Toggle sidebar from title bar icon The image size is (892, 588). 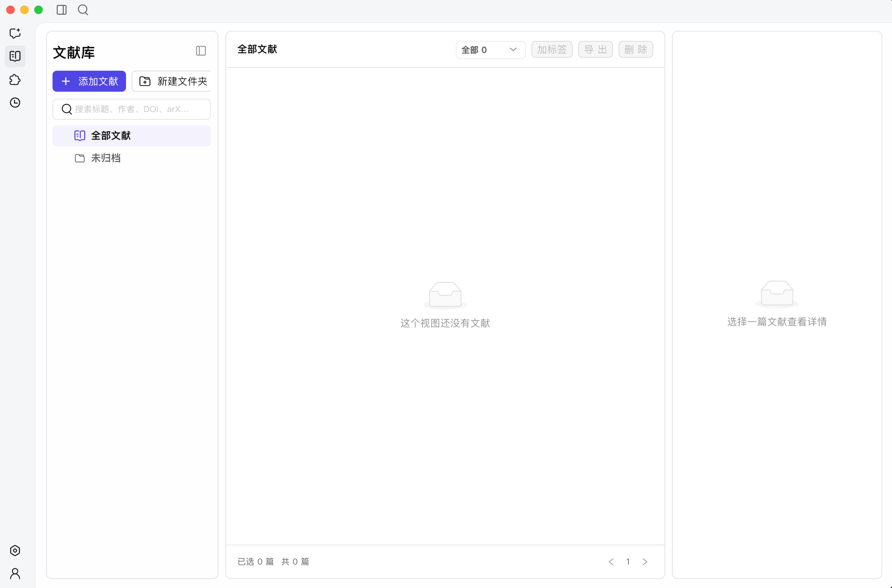(x=62, y=10)
